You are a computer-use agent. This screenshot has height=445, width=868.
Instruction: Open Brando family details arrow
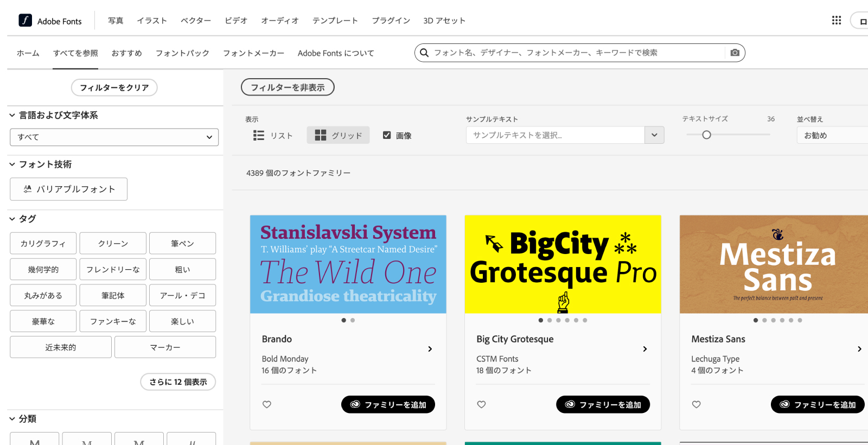(x=430, y=349)
